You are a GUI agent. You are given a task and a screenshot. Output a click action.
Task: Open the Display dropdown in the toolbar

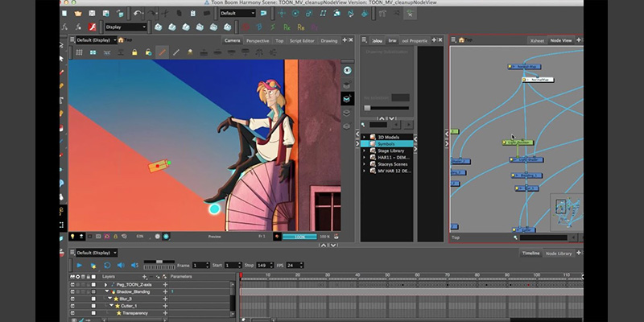126,27
